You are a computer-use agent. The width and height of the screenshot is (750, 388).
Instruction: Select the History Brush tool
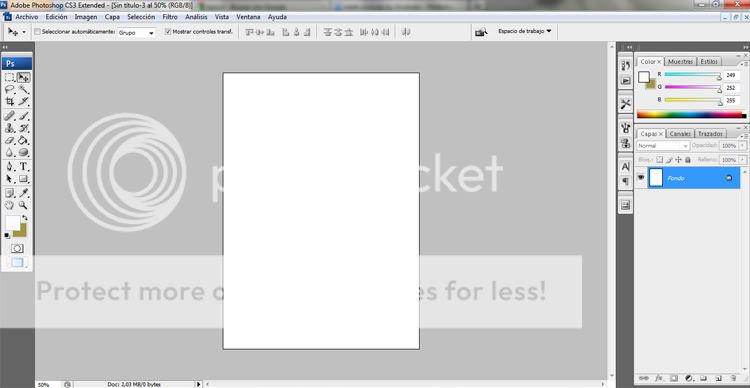point(23,128)
